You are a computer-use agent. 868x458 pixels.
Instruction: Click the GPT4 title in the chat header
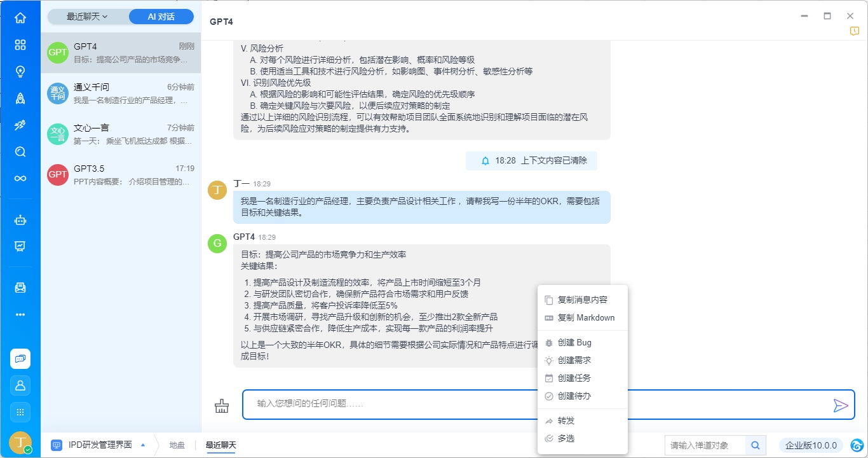[x=221, y=22]
